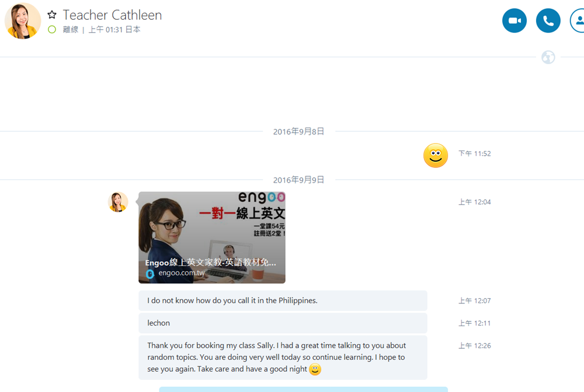Screen dimensions: 584x392
Task: Select the "I do not know how" message
Action: 283,301
